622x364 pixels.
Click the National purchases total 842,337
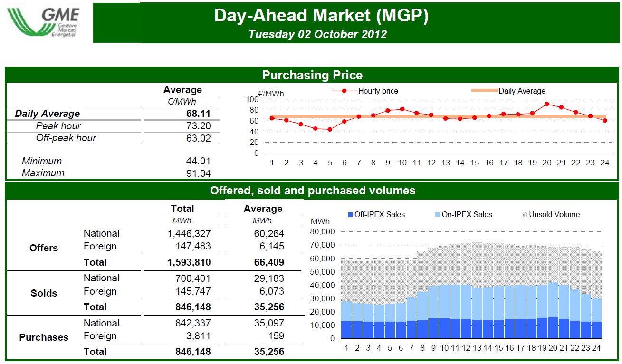click(x=193, y=323)
